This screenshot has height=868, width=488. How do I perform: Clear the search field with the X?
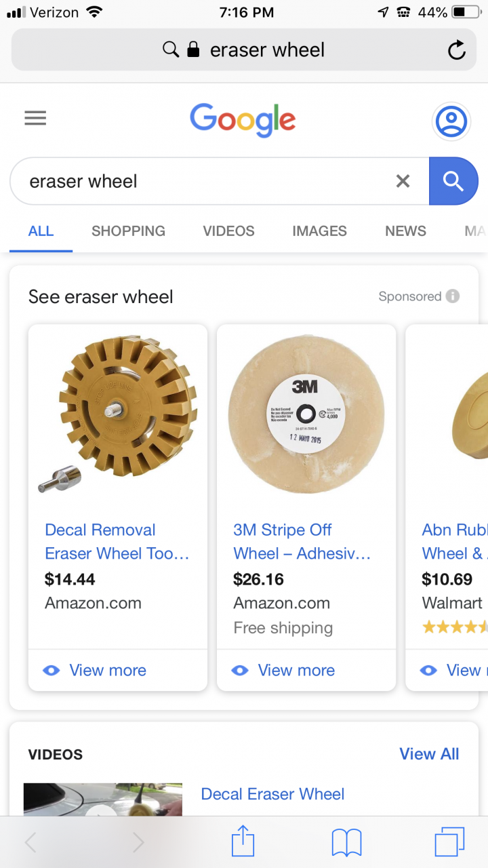(x=403, y=181)
